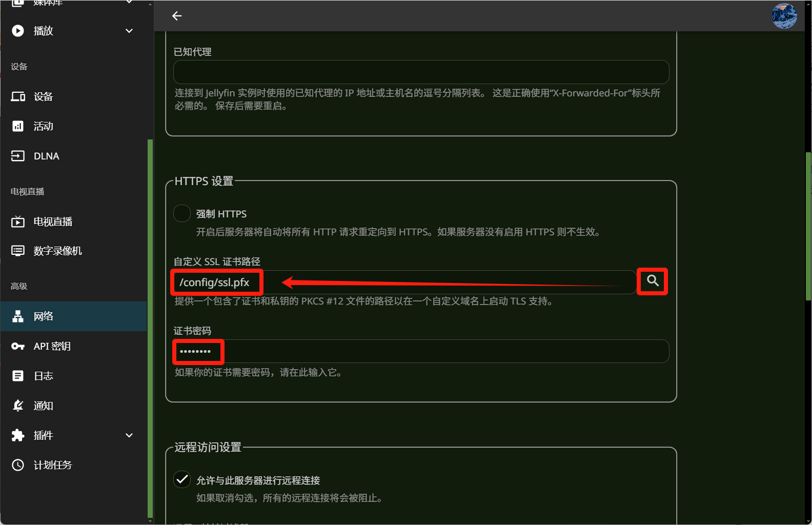Open the DLNA settings page
812x525 pixels.
46,156
